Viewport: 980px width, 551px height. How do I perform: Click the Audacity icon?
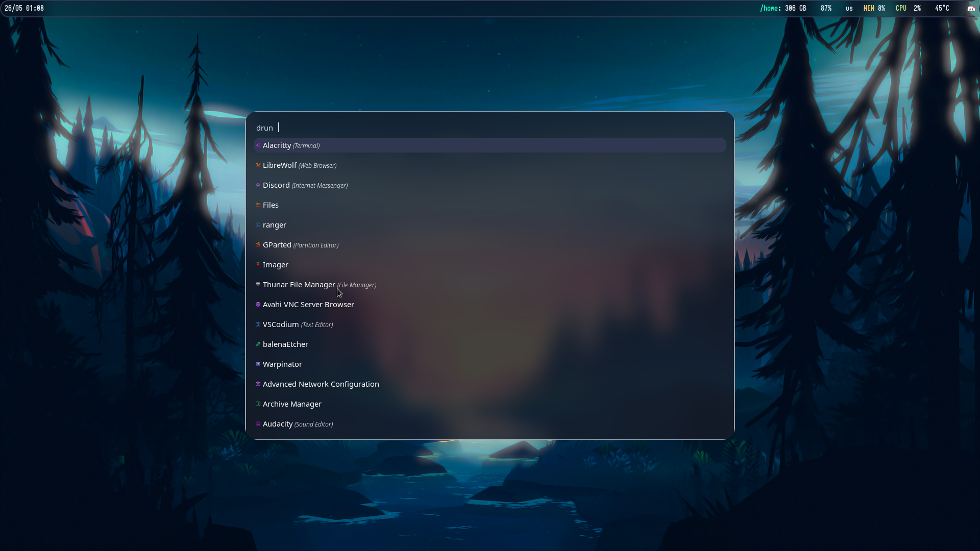click(258, 424)
